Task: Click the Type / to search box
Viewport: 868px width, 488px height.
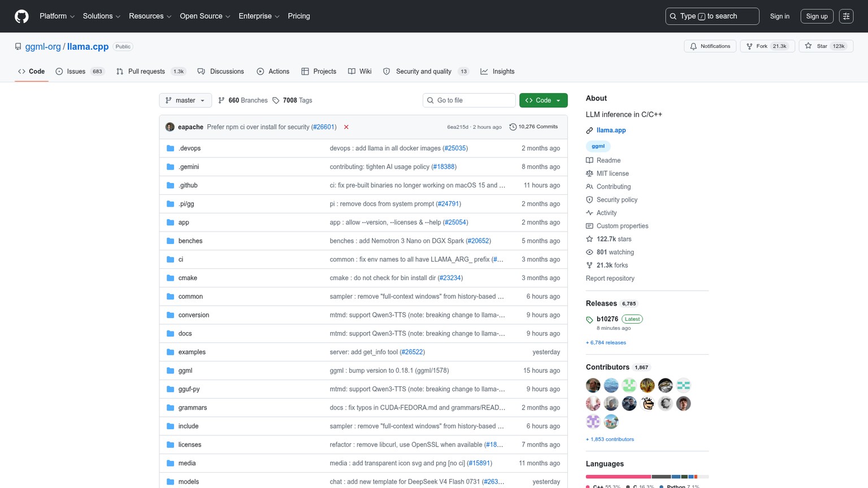Action: [712, 16]
